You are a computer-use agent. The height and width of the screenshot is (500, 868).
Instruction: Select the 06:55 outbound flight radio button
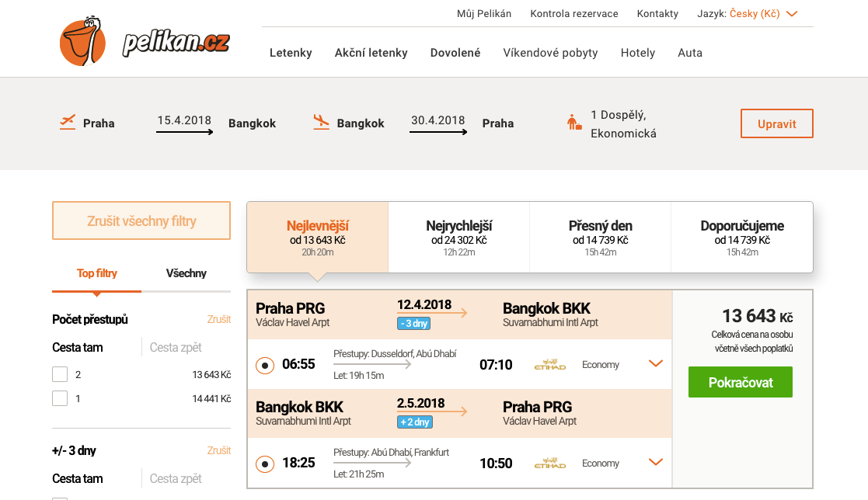coord(265,365)
